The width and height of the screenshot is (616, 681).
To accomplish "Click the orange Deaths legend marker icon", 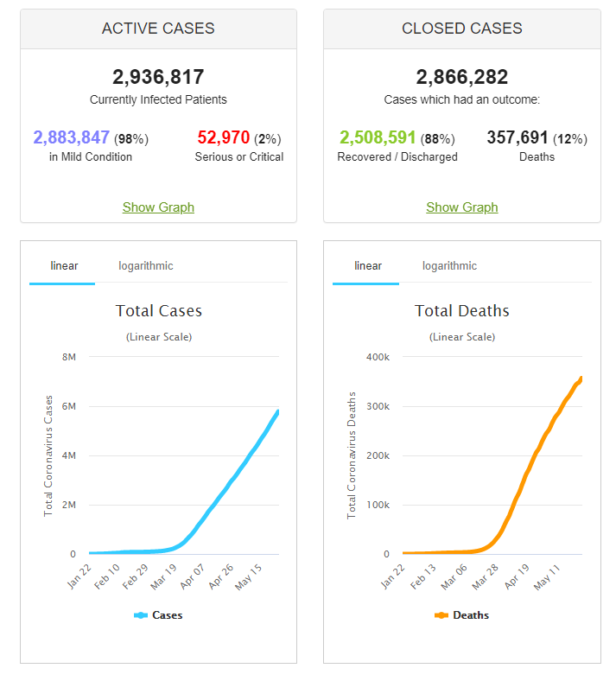I will 441,615.
